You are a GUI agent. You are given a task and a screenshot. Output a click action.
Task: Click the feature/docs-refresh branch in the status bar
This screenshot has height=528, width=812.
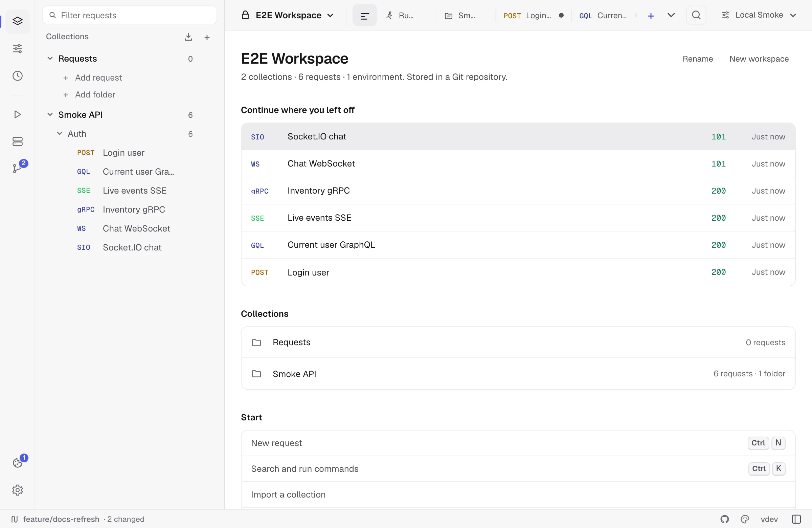click(x=61, y=519)
